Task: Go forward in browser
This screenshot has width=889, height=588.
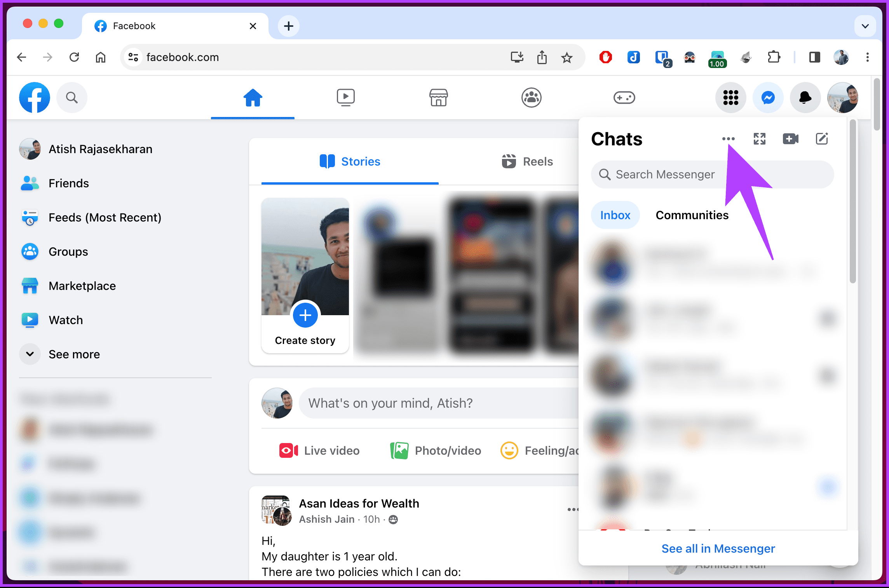Action: [47, 57]
